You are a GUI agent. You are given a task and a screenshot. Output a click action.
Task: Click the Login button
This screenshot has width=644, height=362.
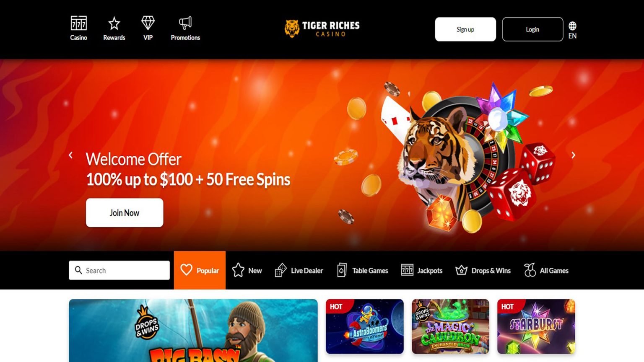[532, 29]
